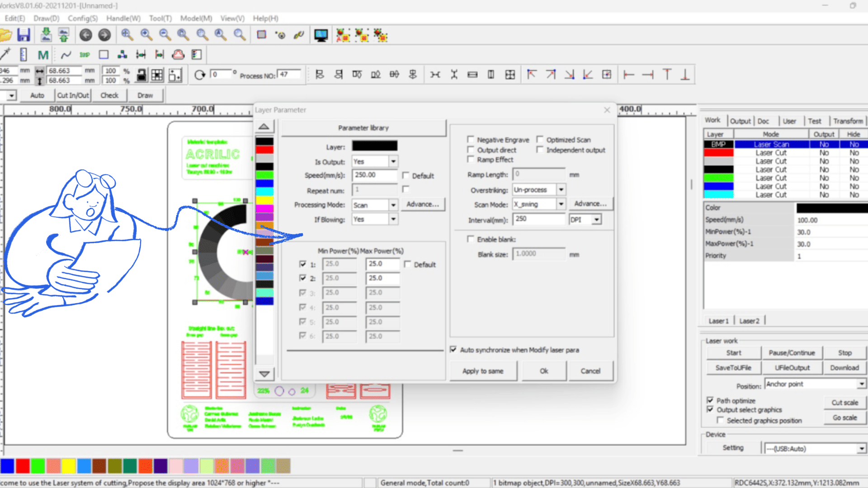Click the BMP import icon
The width and height of the screenshot is (868, 488).
point(85,55)
